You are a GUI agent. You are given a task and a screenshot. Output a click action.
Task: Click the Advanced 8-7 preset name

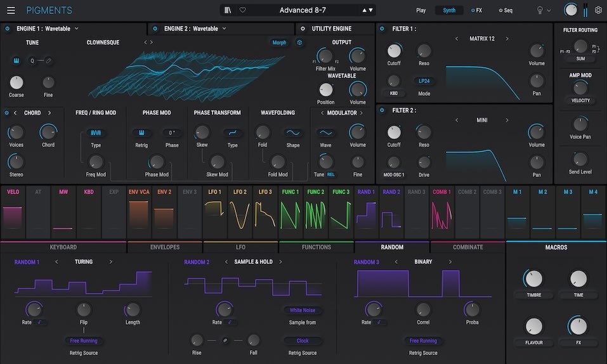click(303, 10)
